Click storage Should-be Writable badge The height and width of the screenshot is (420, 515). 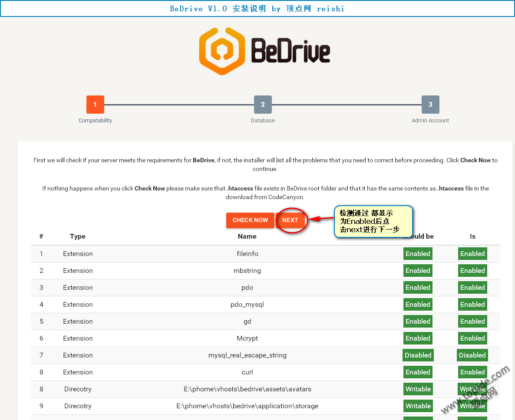[x=418, y=406]
